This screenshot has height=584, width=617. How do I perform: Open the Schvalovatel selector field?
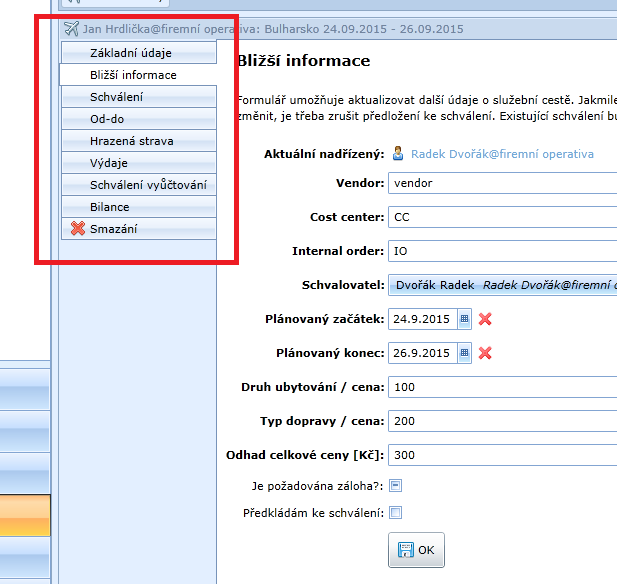point(502,285)
